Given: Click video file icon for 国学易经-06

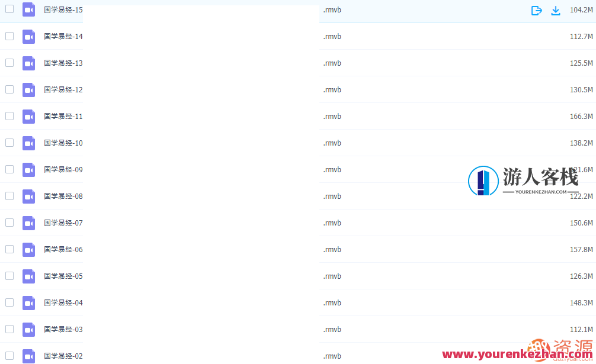Looking at the screenshot, I should tap(28, 250).
